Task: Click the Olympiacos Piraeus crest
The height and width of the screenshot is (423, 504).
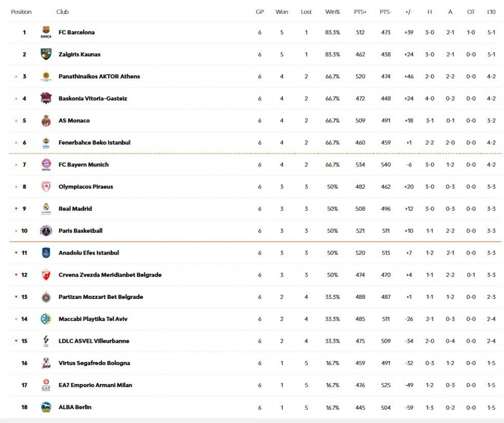Action: [46, 187]
